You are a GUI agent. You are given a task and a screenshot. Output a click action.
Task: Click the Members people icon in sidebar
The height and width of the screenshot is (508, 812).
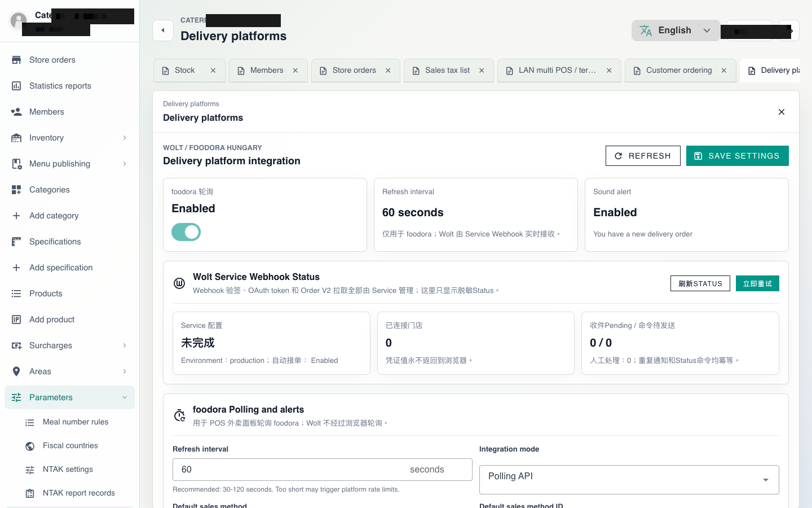[x=16, y=112]
